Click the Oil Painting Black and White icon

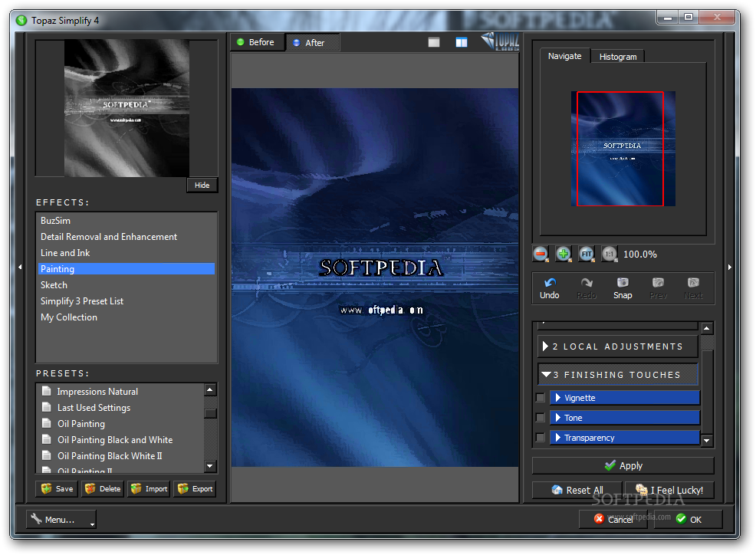[x=46, y=438]
